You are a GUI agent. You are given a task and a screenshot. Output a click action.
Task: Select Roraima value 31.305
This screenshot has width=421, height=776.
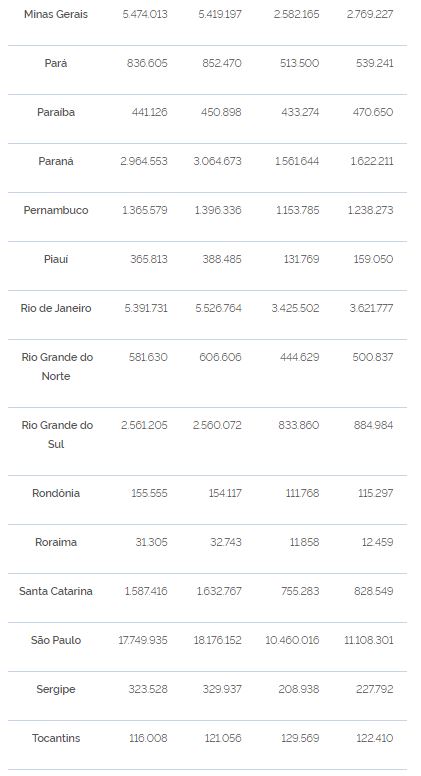tap(151, 542)
